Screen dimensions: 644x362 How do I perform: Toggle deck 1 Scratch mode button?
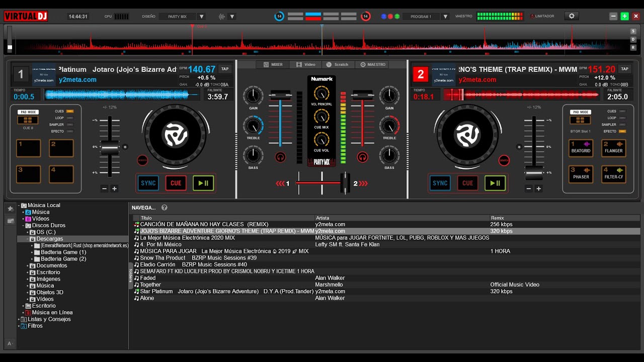tap(143, 160)
